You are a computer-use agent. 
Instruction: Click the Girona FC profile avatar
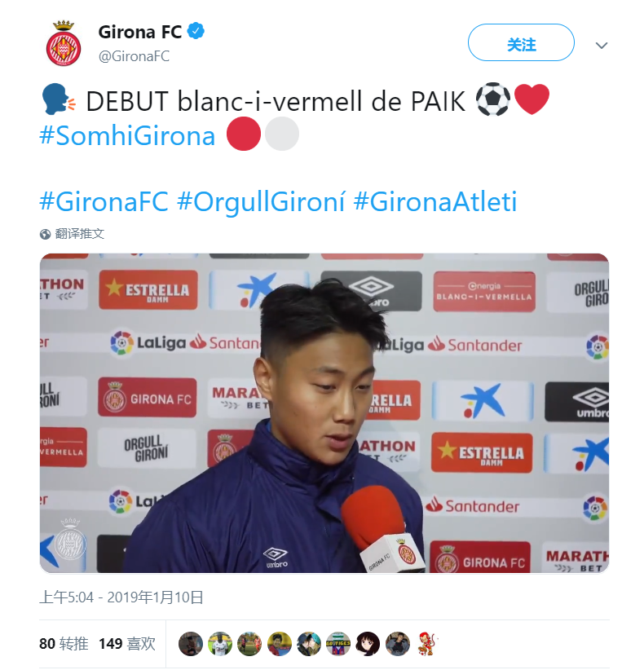64,43
